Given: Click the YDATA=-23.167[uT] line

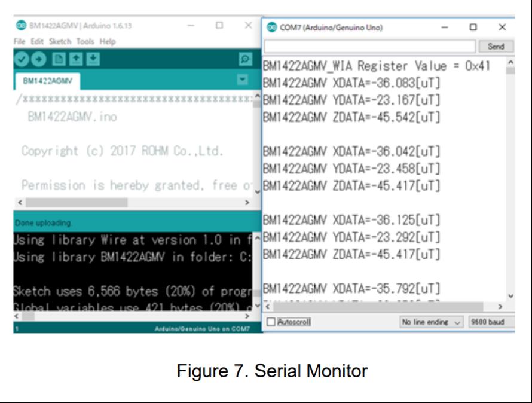Looking at the screenshot, I should pyautogui.click(x=351, y=100).
